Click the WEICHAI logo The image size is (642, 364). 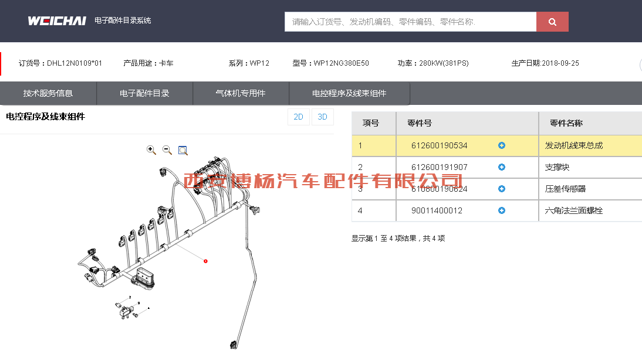(57, 21)
